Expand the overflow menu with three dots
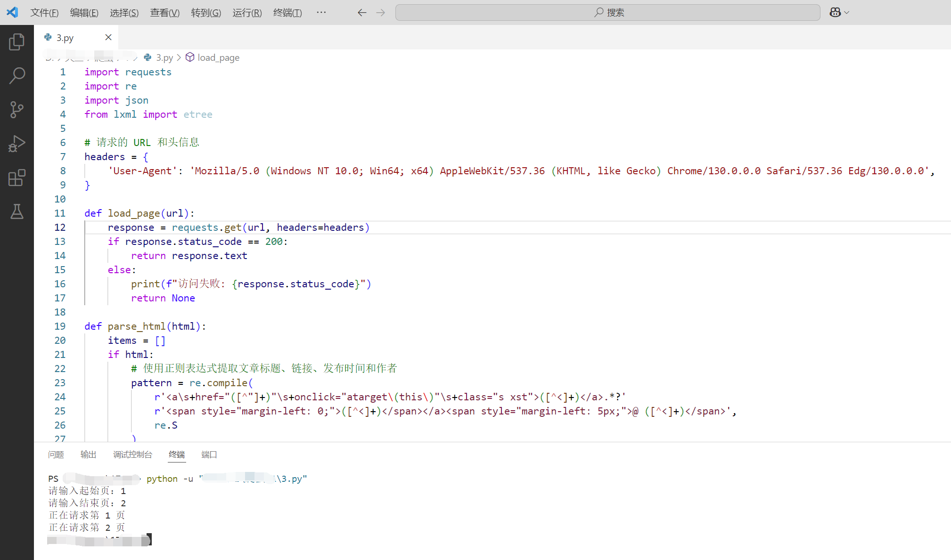 321,13
